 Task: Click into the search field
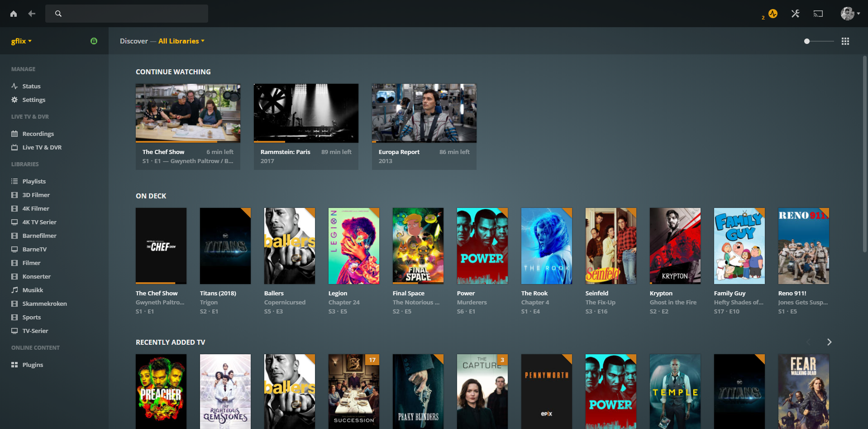tap(131, 14)
